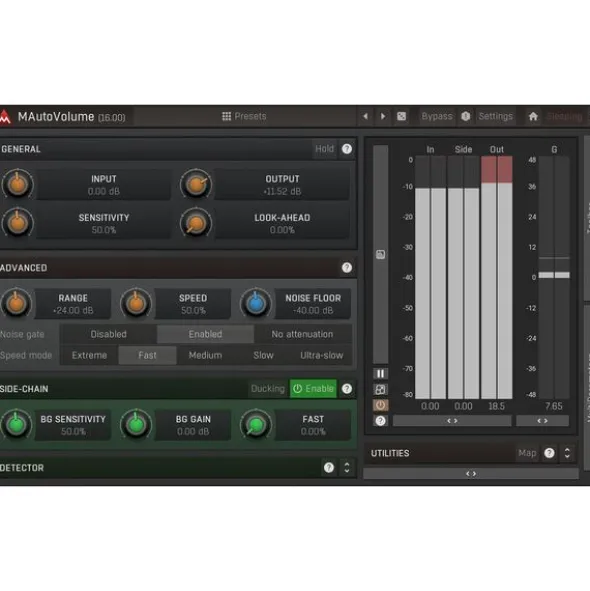The width and height of the screenshot is (590, 591).
Task: Select Slow speed mode
Action: (264, 355)
